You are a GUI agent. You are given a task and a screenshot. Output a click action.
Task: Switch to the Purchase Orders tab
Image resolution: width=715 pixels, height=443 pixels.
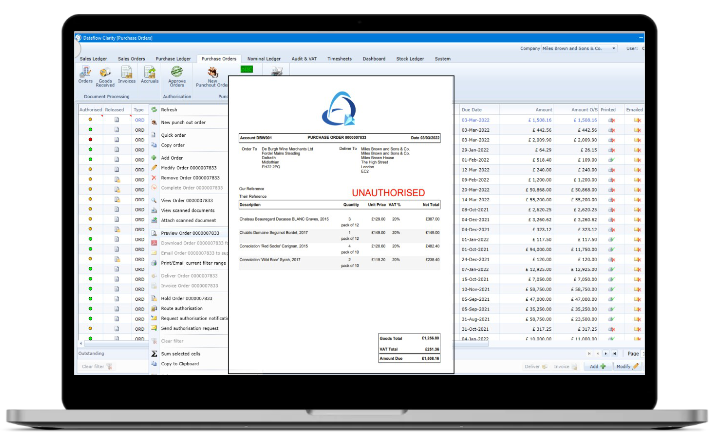[x=219, y=59]
